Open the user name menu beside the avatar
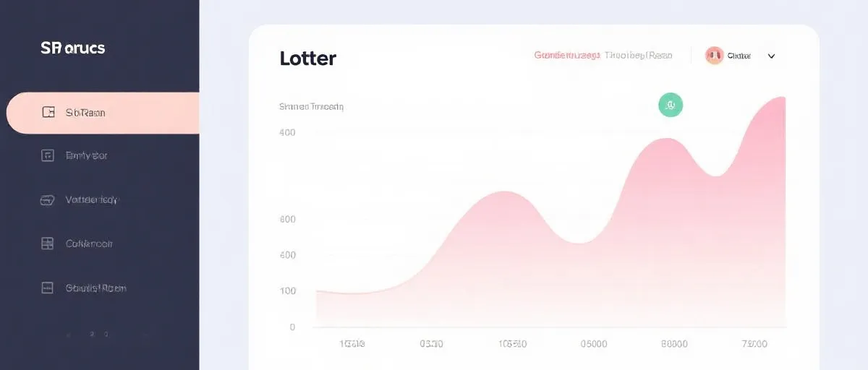The width and height of the screenshot is (868, 370). point(739,56)
